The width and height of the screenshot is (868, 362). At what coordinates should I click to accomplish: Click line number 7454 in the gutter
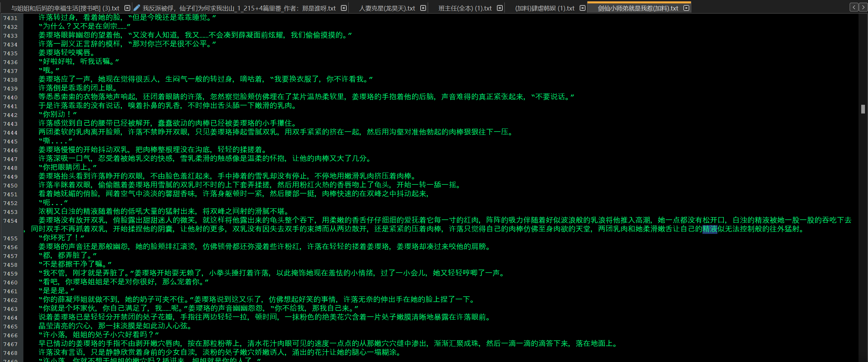click(x=10, y=221)
